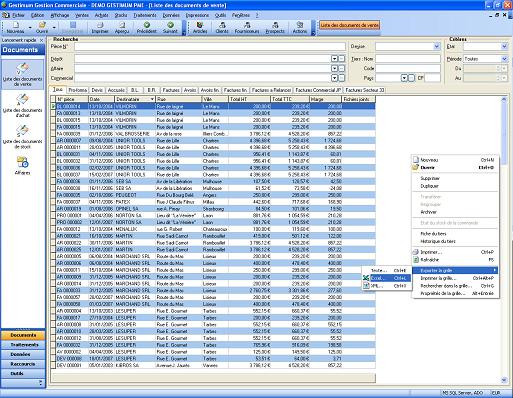Select Supprimer in the context menu
Viewport: 513px width, 398px height.
(x=455, y=178)
